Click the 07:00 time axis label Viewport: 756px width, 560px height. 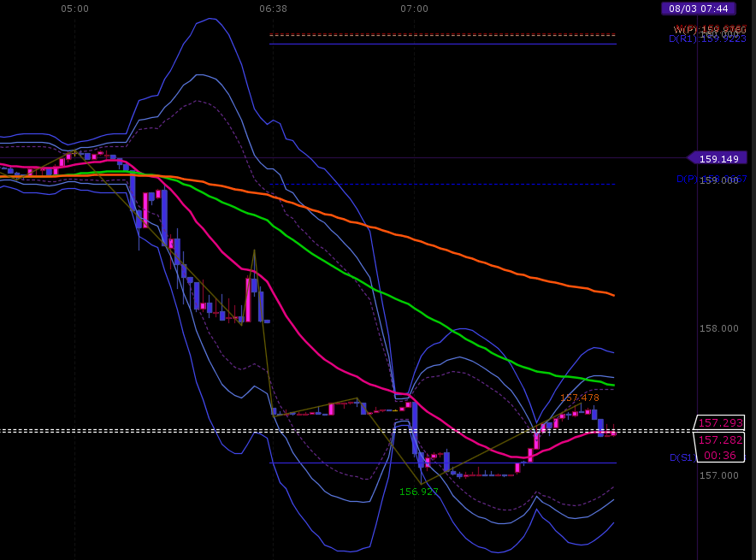[414, 9]
